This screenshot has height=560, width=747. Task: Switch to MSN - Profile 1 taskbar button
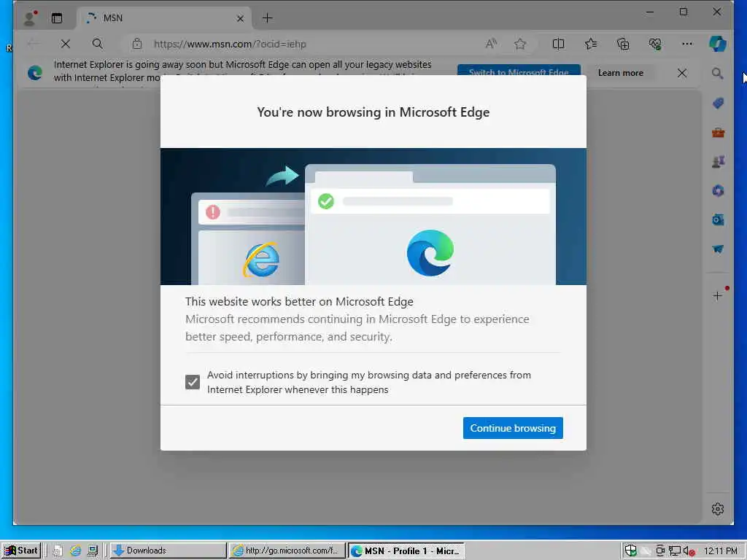406,551
